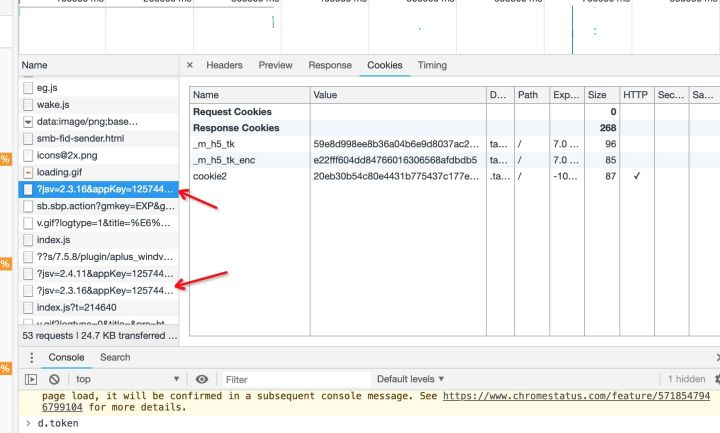Select the Request Cookies row
Screen dimensions: 720x433
455,112
